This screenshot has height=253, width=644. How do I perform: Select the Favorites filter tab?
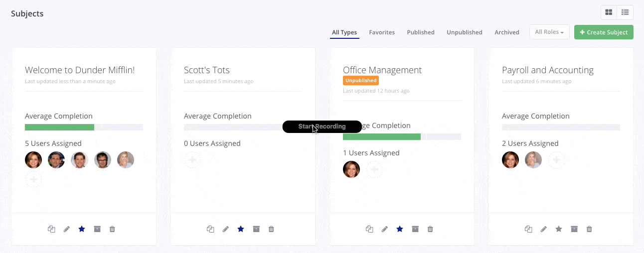pyautogui.click(x=382, y=32)
